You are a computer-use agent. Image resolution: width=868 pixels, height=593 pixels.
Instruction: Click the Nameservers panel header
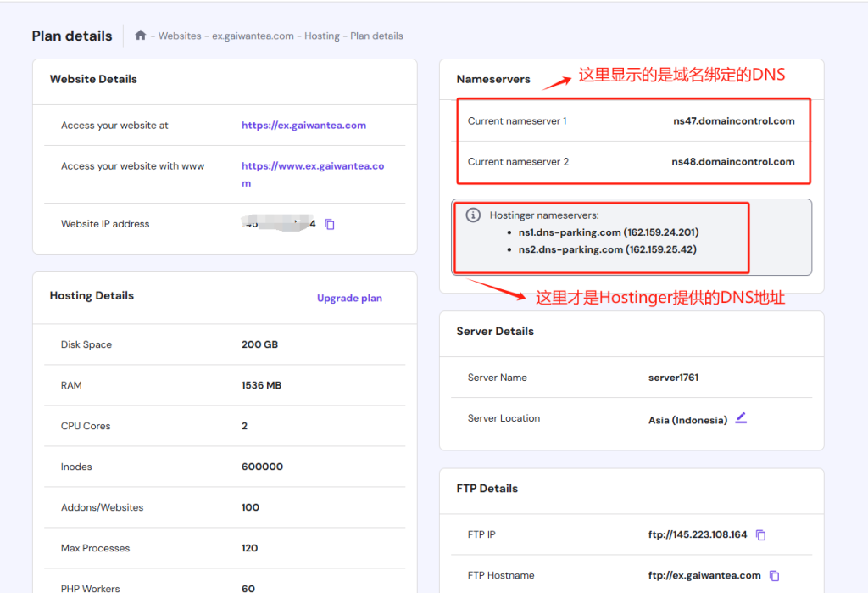(x=493, y=79)
